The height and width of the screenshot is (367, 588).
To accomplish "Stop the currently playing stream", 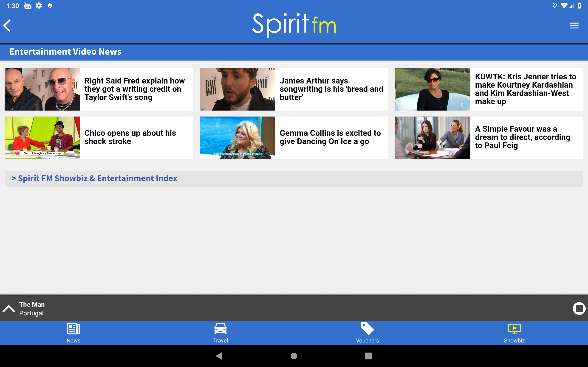I will pos(579,309).
